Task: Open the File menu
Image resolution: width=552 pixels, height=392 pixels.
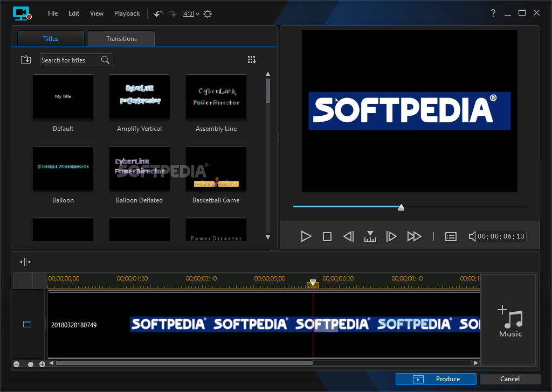Action: (53, 13)
